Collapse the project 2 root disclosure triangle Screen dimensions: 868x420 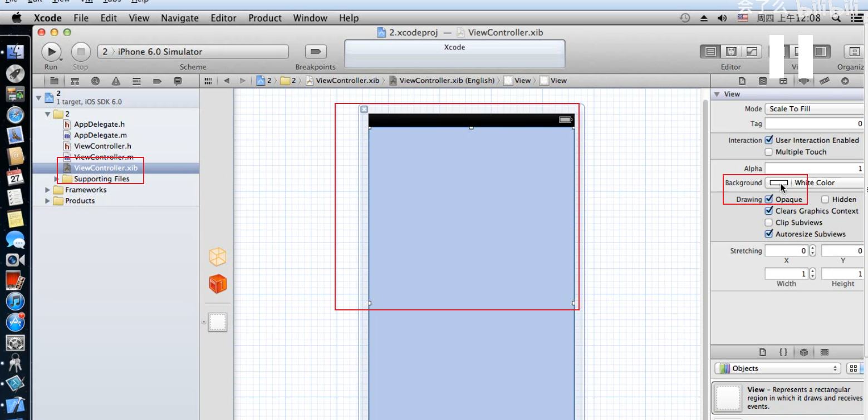click(x=38, y=97)
